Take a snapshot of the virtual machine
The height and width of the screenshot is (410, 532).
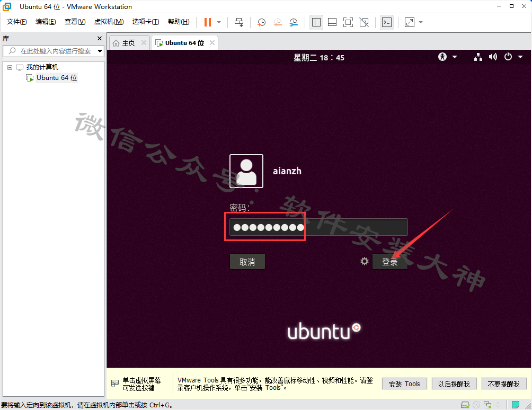click(x=261, y=22)
